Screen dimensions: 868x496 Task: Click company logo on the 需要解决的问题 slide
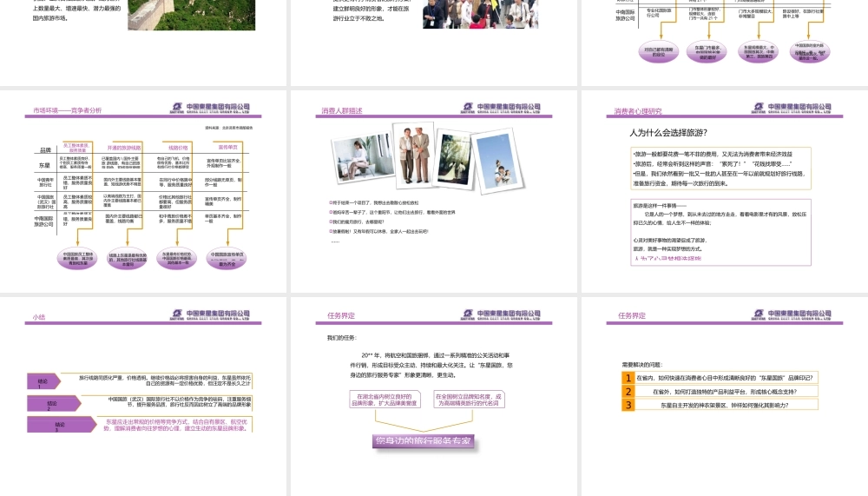[791, 314]
